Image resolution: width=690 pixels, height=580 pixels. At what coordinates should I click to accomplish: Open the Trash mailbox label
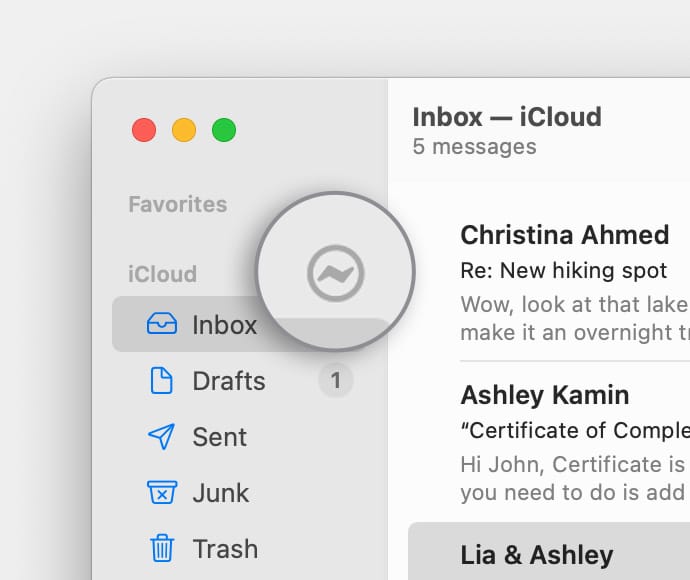click(225, 549)
